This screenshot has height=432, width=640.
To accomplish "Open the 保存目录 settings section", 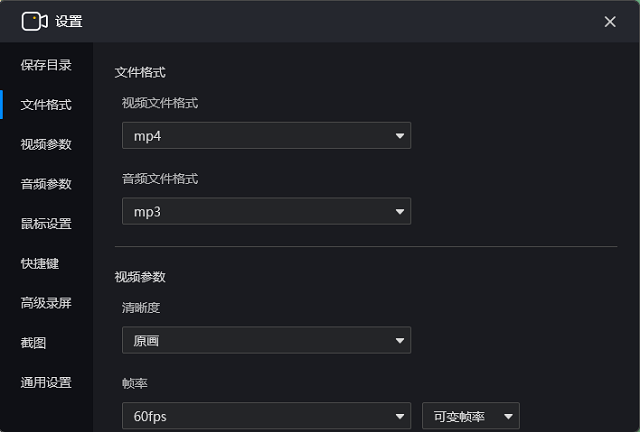I will pyautogui.click(x=46, y=65).
